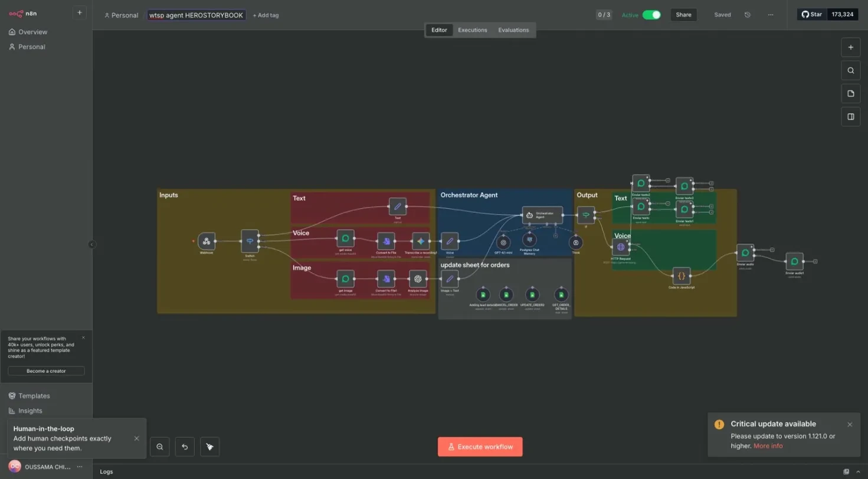This screenshot has height=479, width=868.
Task: Select the GPT-4.1-mini model node
Action: pos(503,242)
